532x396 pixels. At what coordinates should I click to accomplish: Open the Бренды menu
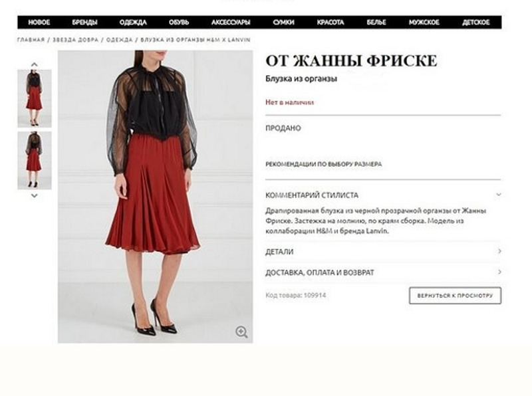coord(84,23)
